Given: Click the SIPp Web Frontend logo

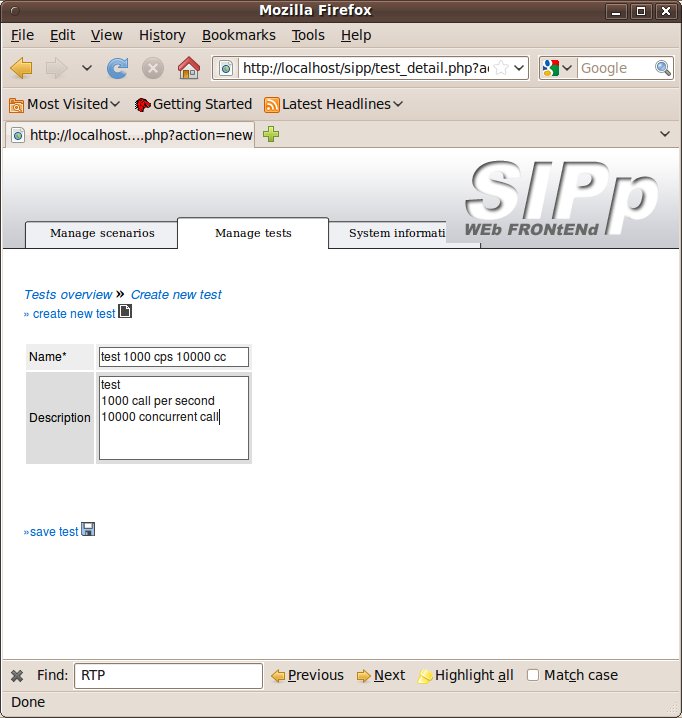Looking at the screenshot, I should (562, 198).
